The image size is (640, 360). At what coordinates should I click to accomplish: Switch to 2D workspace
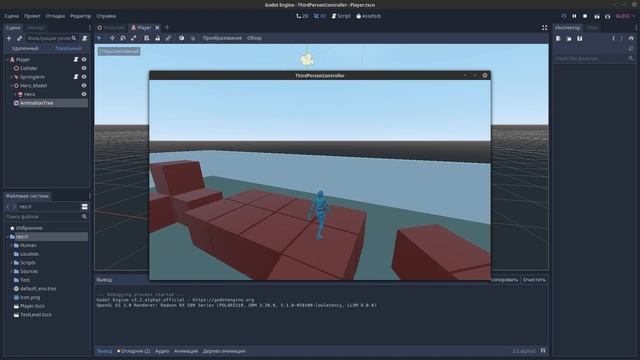302,16
